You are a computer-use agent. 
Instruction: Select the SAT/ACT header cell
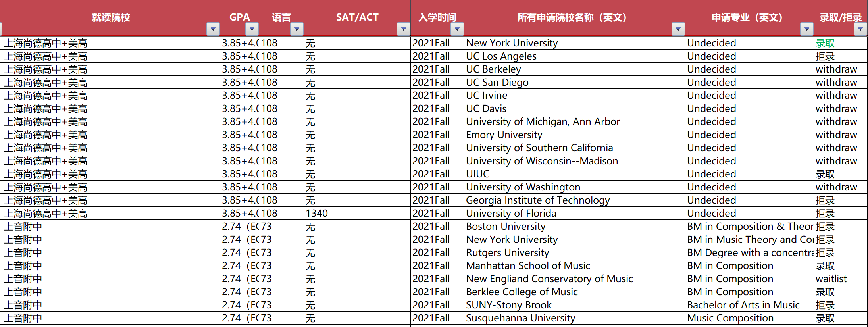point(357,18)
